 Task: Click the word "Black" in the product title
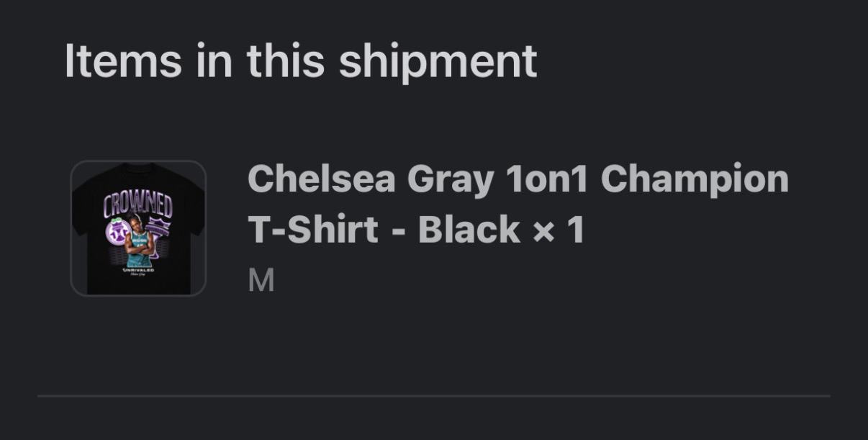tap(469, 230)
